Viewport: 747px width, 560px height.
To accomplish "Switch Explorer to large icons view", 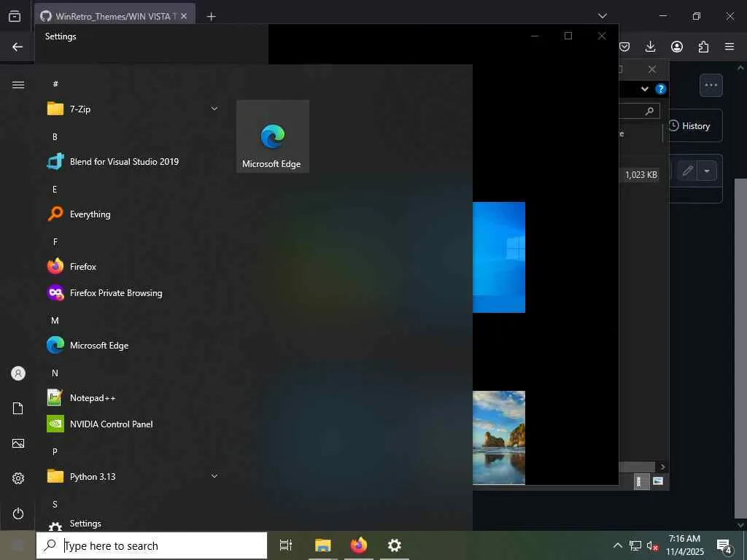I will [658, 481].
